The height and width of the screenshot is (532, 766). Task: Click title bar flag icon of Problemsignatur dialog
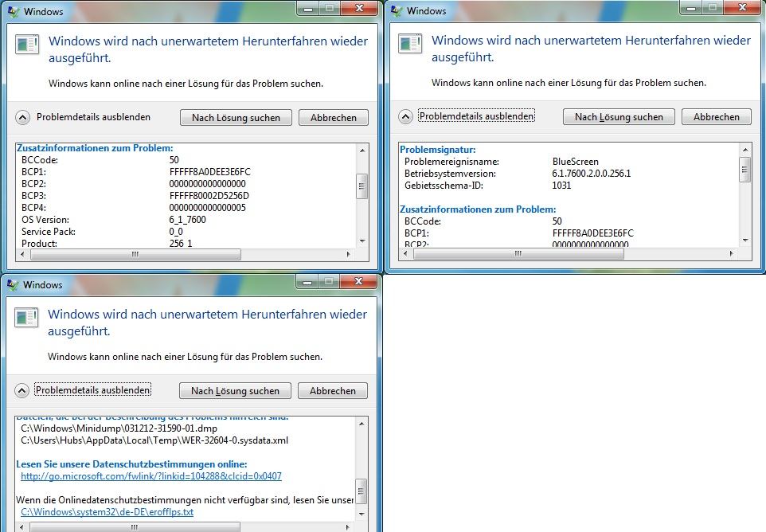click(397, 10)
